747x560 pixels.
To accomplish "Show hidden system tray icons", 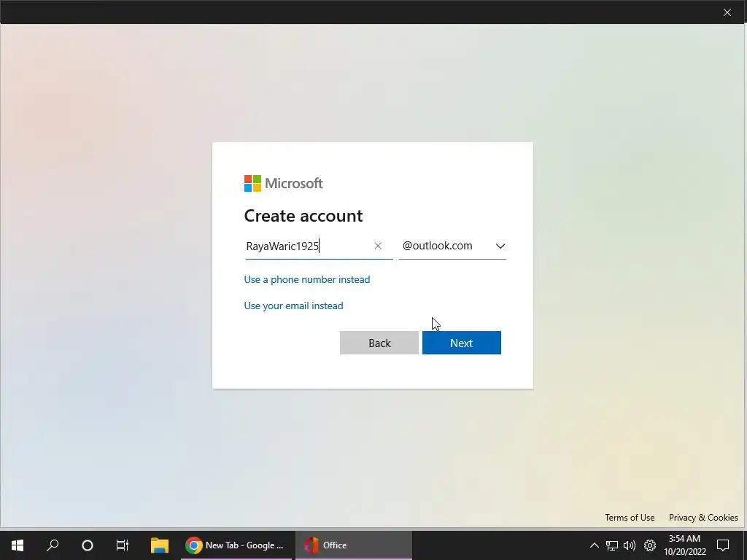I will tap(594, 545).
